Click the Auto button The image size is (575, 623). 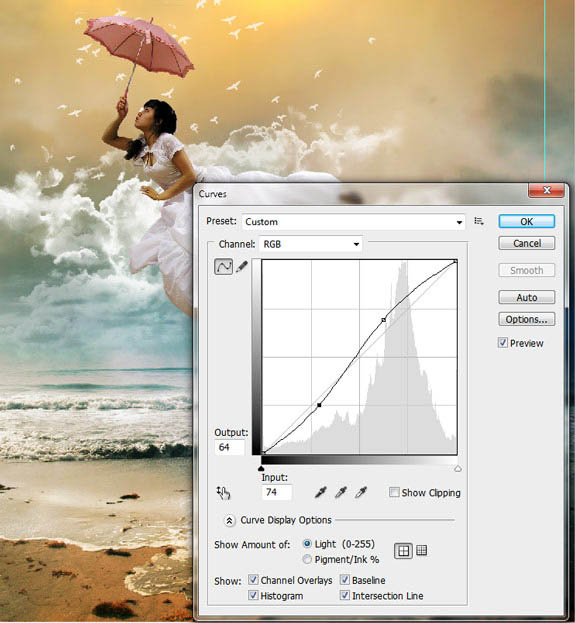coord(527,297)
